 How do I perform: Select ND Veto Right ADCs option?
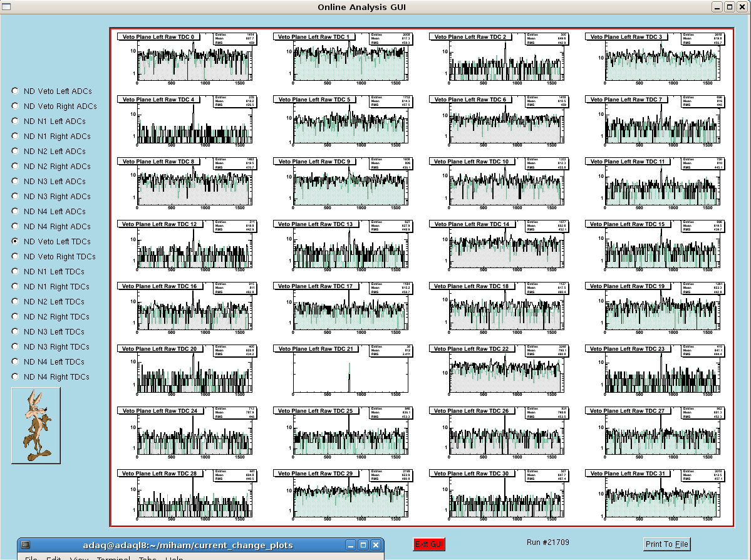click(x=15, y=106)
